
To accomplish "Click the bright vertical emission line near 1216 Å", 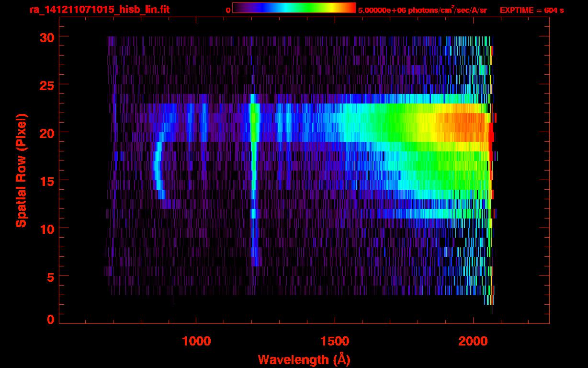I will 254,180.
